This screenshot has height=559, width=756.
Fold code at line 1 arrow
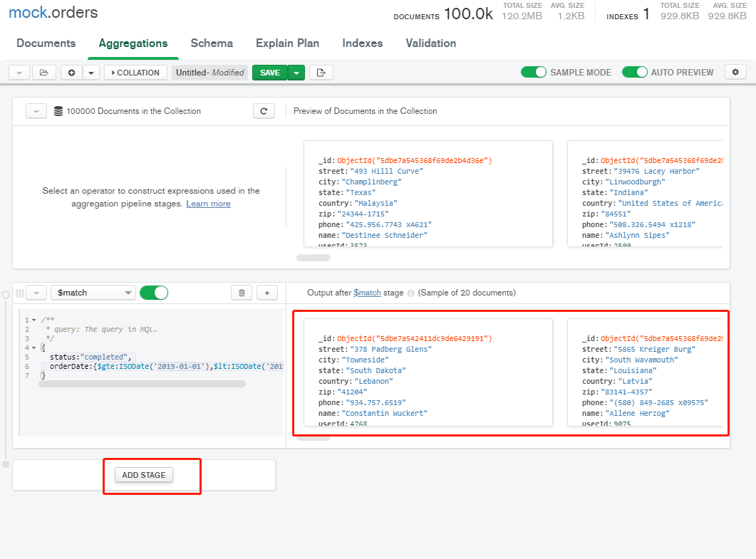(33, 320)
